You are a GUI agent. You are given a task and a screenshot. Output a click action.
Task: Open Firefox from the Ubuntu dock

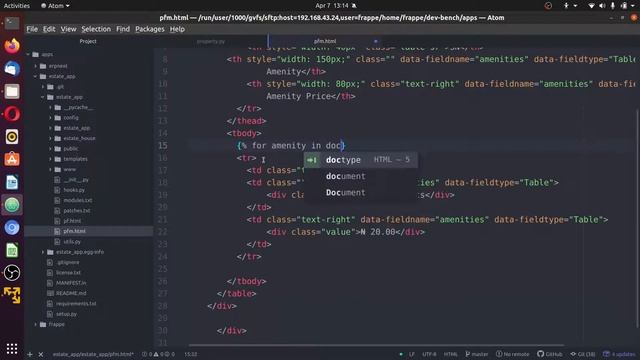pyautogui.click(x=12, y=45)
